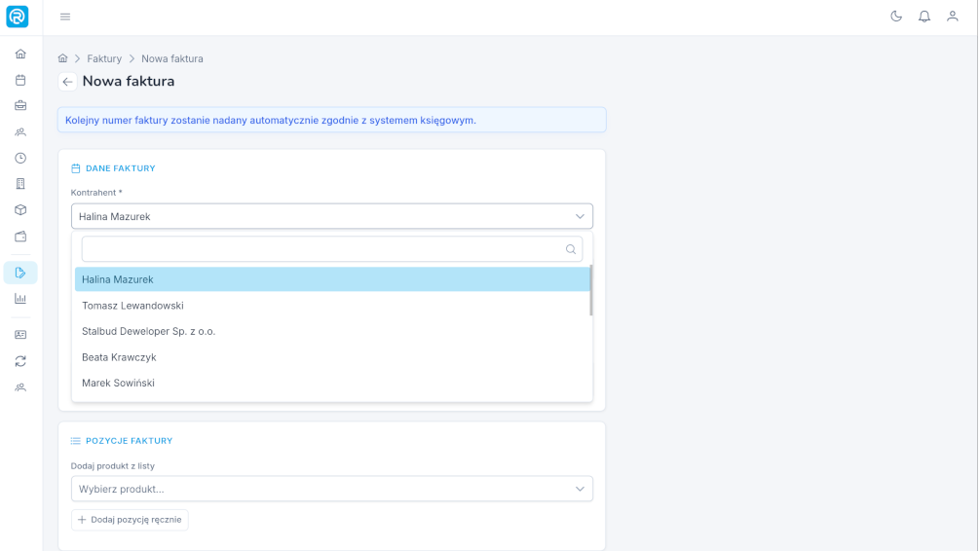The height and width of the screenshot is (551, 980).
Task: Select the highlighted invoices sidebar icon
Action: (x=20, y=273)
